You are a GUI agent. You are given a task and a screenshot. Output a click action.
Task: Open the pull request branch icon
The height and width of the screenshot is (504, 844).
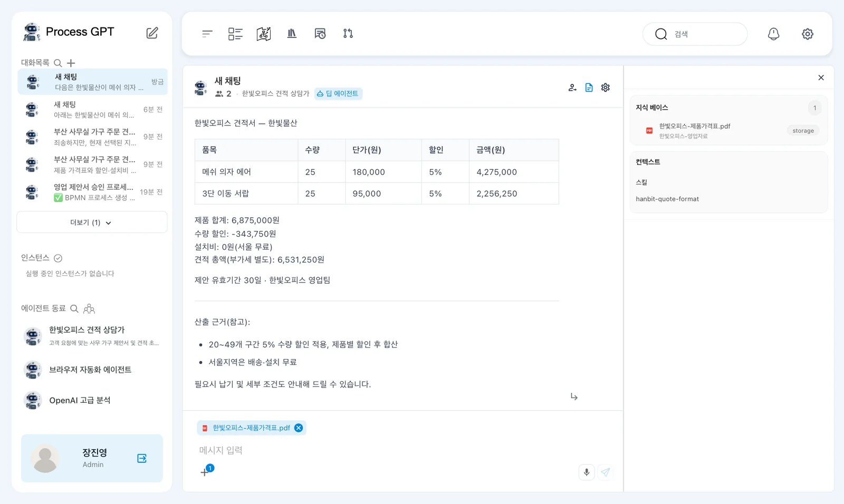coord(348,34)
